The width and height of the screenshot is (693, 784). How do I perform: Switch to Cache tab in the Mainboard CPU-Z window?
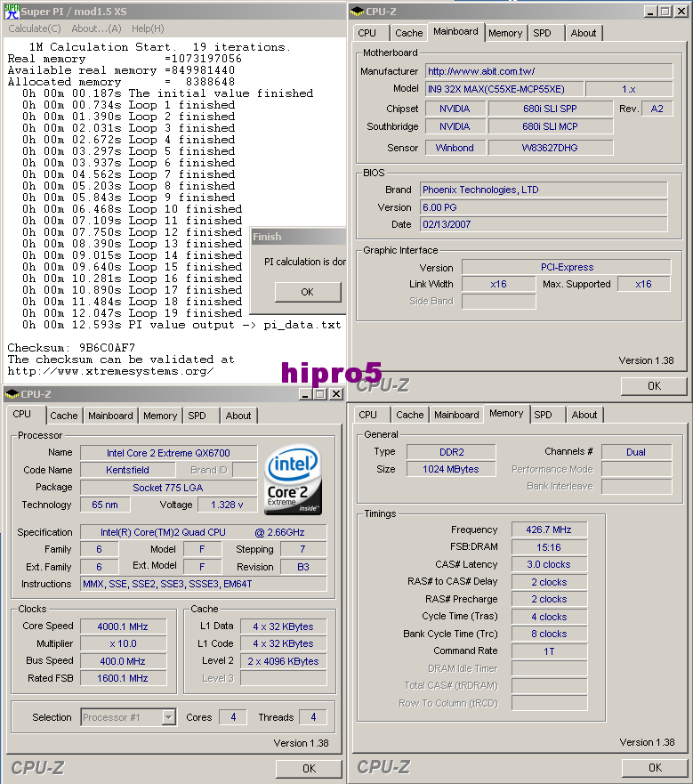(x=409, y=33)
